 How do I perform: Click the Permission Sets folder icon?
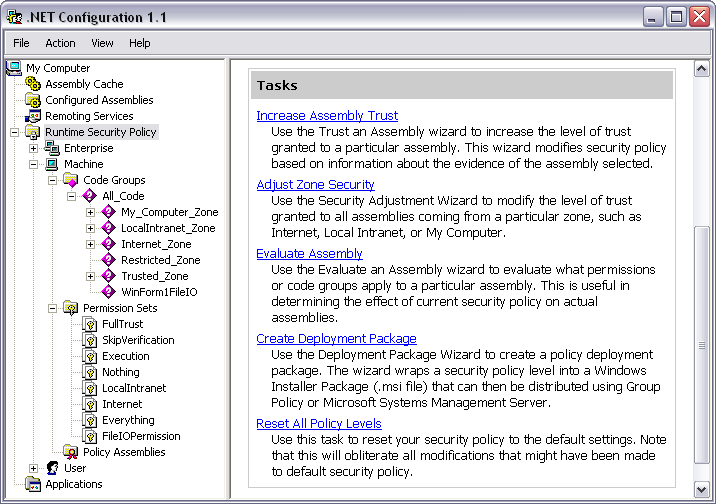(71, 308)
